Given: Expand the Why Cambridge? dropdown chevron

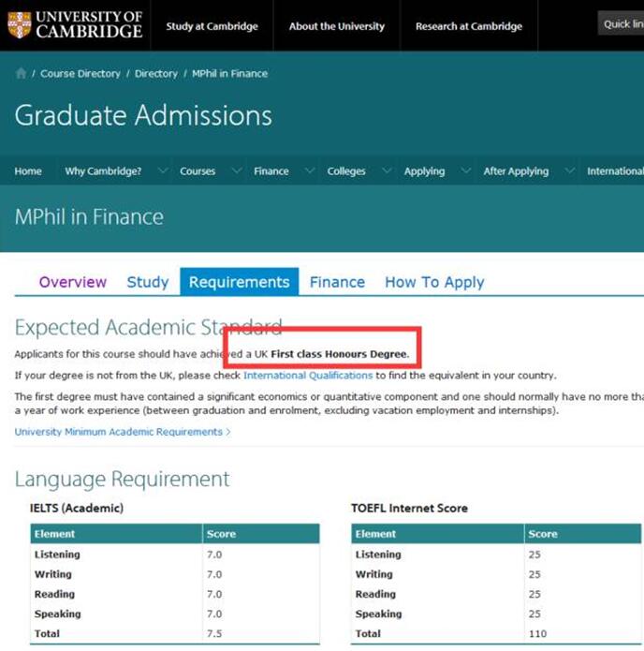Looking at the screenshot, I should pyautogui.click(x=163, y=170).
